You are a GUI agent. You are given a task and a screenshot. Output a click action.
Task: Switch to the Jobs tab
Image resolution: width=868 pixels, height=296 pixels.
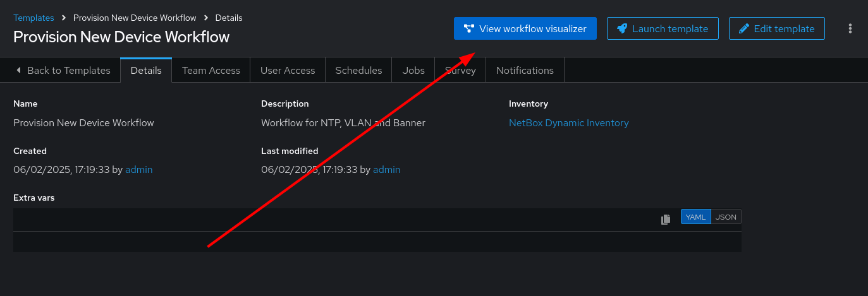click(x=413, y=70)
